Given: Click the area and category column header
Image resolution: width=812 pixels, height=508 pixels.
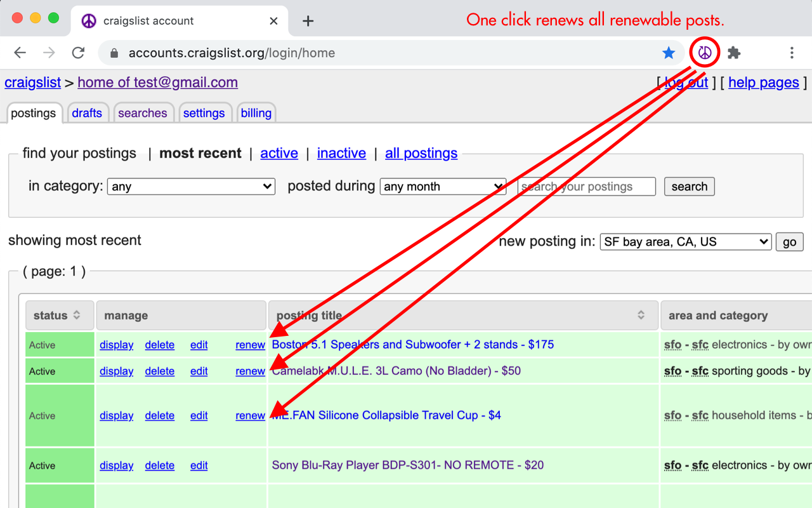Looking at the screenshot, I should (737, 316).
